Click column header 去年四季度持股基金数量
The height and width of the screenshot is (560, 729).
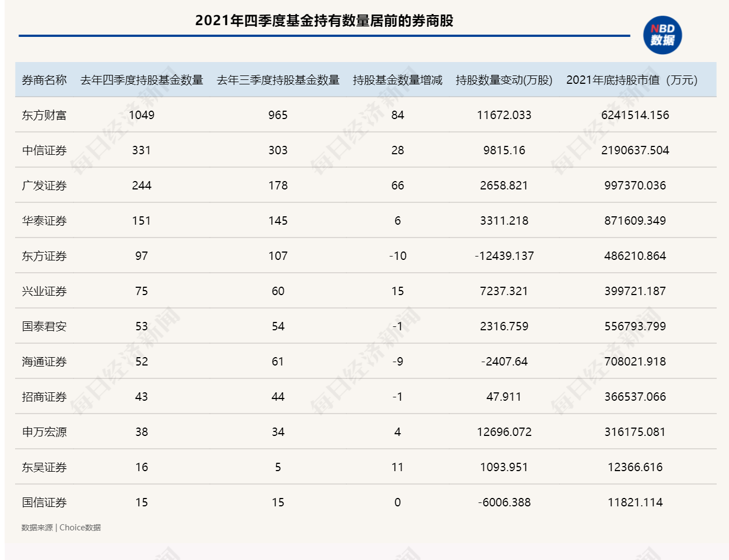click(x=141, y=80)
